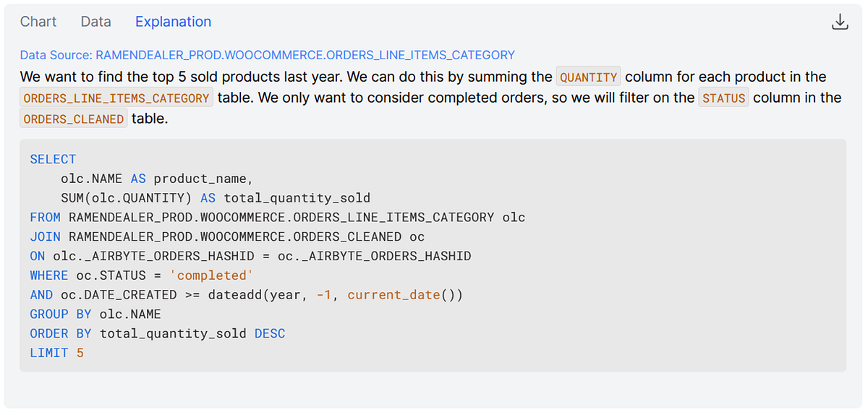Image resolution: width=868 pixels, height=415 pixels.
Task: Click the ON _AIRBYTE_ORDERS_HASHID join condition
Action: click(x=250, y=256)
